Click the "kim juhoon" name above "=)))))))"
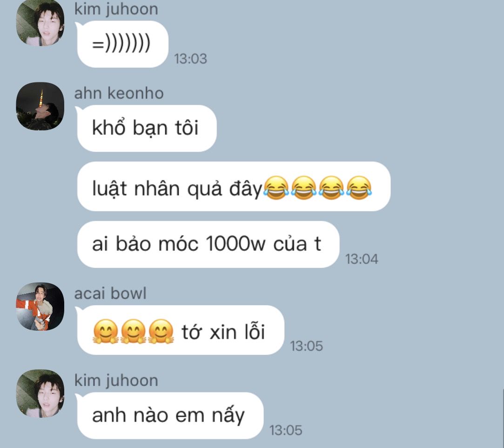Viewport: 504px width, 448px height. 116,9
